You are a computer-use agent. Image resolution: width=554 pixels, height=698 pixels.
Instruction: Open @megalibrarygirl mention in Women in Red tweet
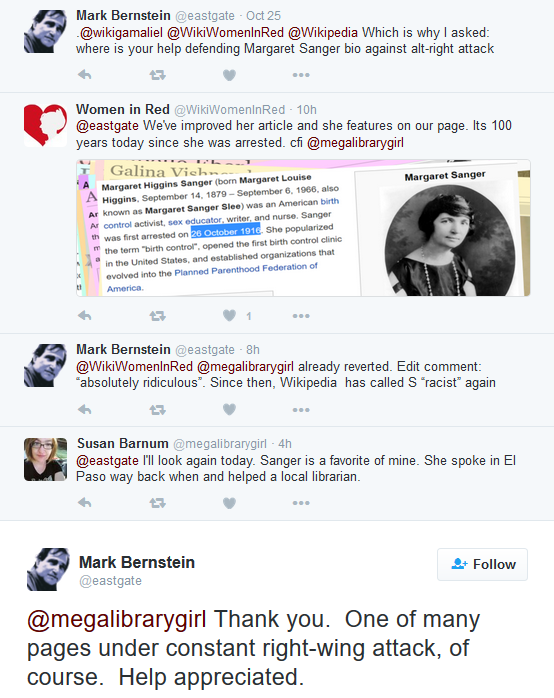click(x=355, y=143)
